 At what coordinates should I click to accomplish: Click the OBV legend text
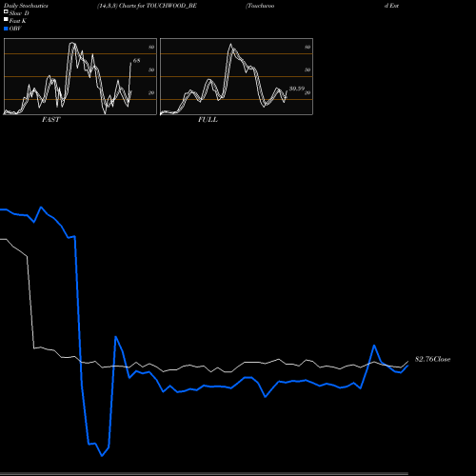15,29
